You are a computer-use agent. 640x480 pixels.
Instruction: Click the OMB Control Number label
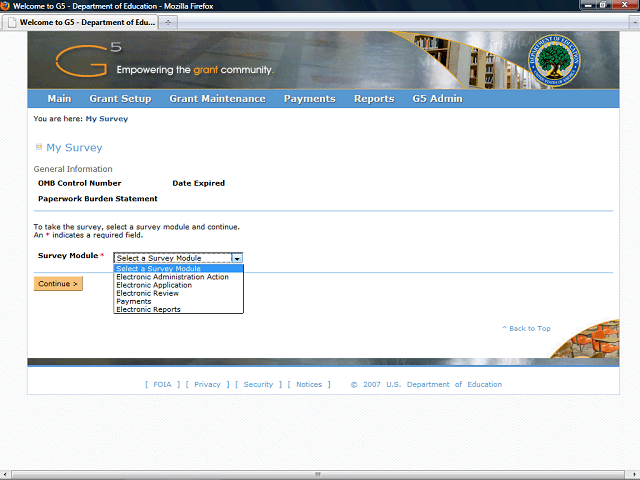[80, 183]
